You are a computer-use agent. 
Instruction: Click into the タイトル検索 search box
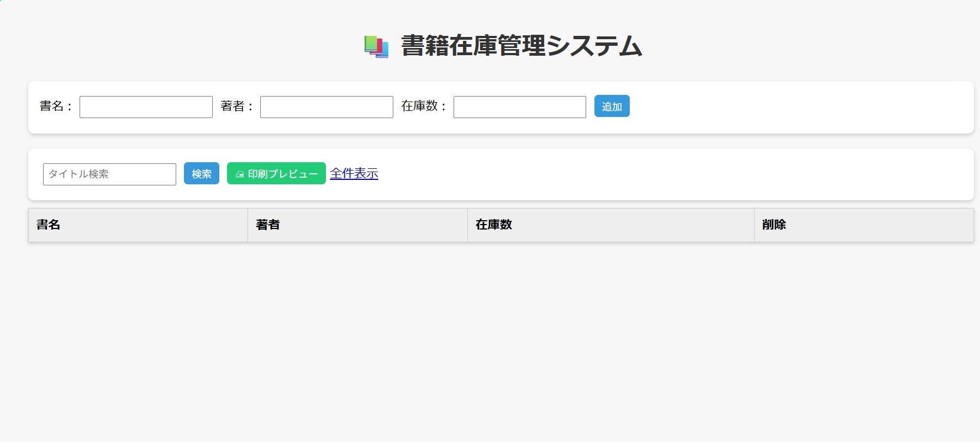109,174
